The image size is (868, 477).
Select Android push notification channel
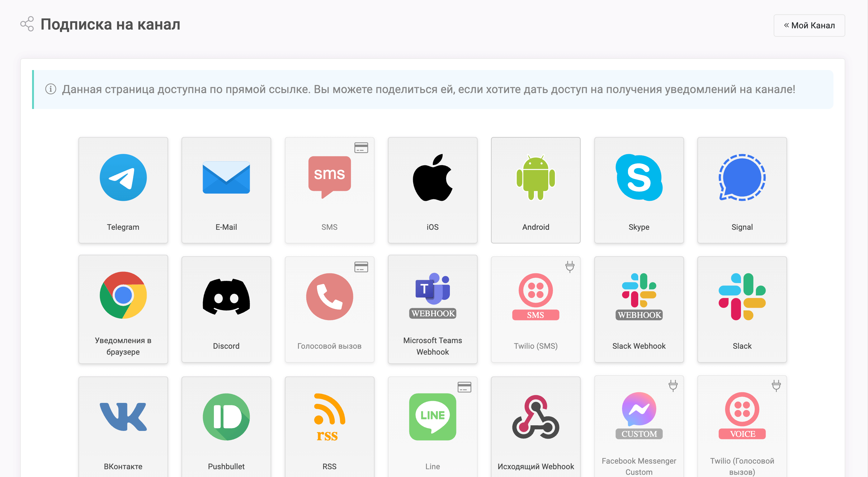[x=535, y=188]
